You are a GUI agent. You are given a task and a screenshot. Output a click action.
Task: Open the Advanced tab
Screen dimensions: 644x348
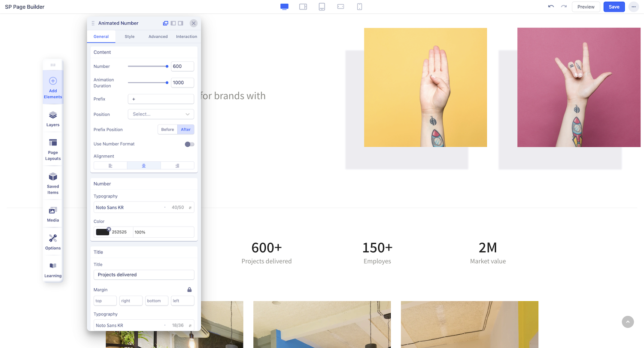click(x=158, y=36)
